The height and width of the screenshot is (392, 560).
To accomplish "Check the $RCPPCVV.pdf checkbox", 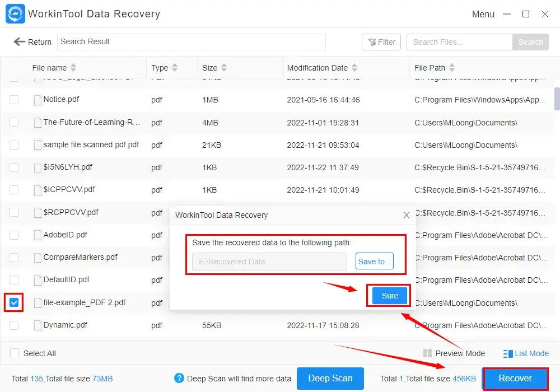I will pos(14,212).
